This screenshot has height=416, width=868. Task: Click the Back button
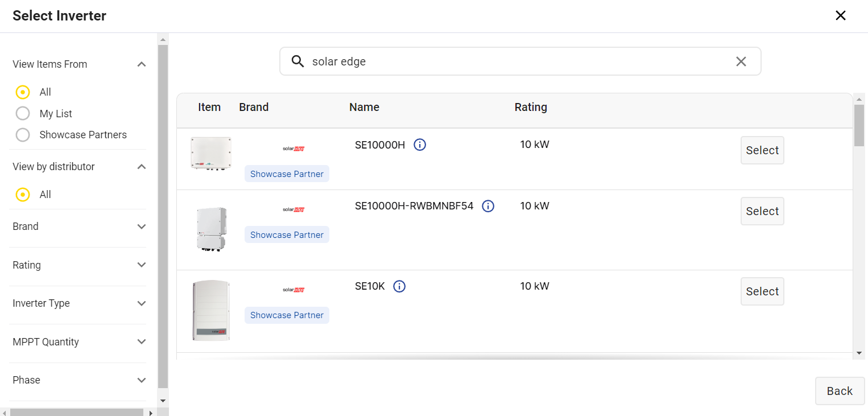tap(840, 391)
